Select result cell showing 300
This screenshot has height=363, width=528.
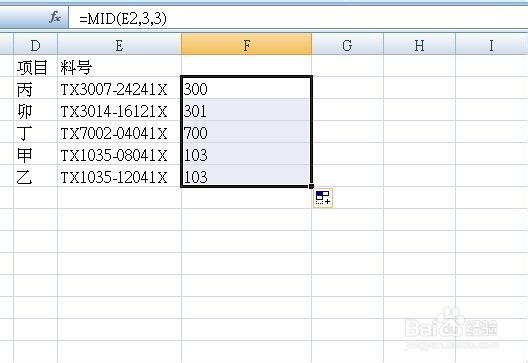pyautogui.click(x=246, y=89)
